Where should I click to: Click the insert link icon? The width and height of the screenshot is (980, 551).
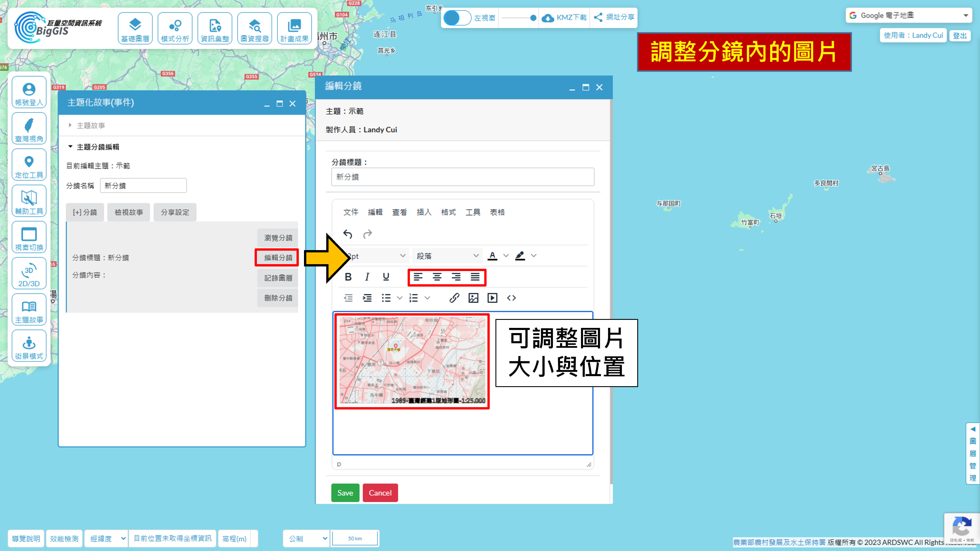tap(454, 298)
